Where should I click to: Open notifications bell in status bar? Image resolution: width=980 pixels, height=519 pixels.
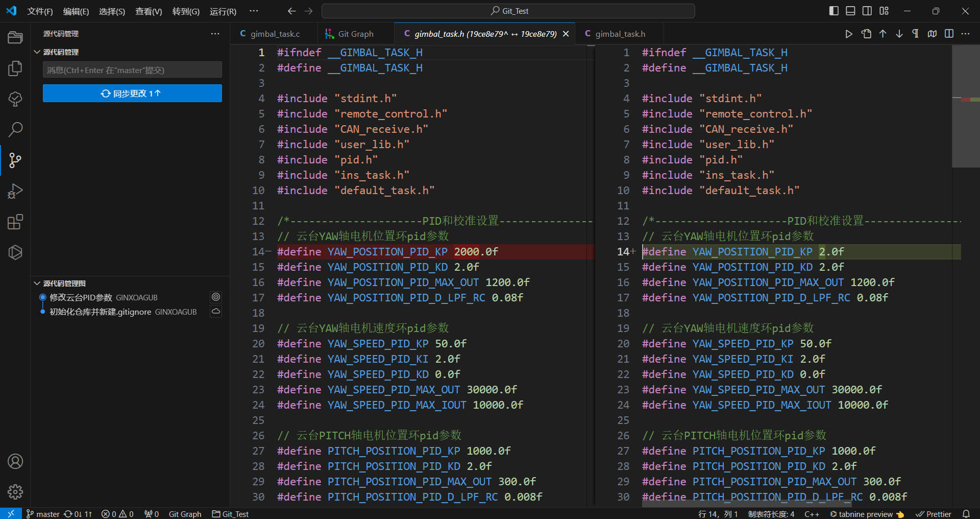(966, 514)
